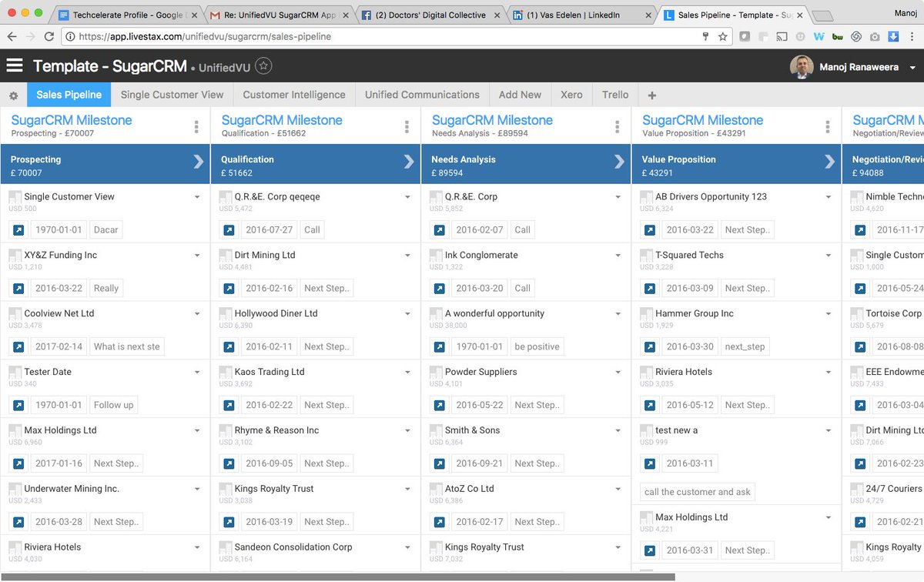
Task: Open dropdown on Hollywood Diner Ltd card
Action: click(407, 314)
